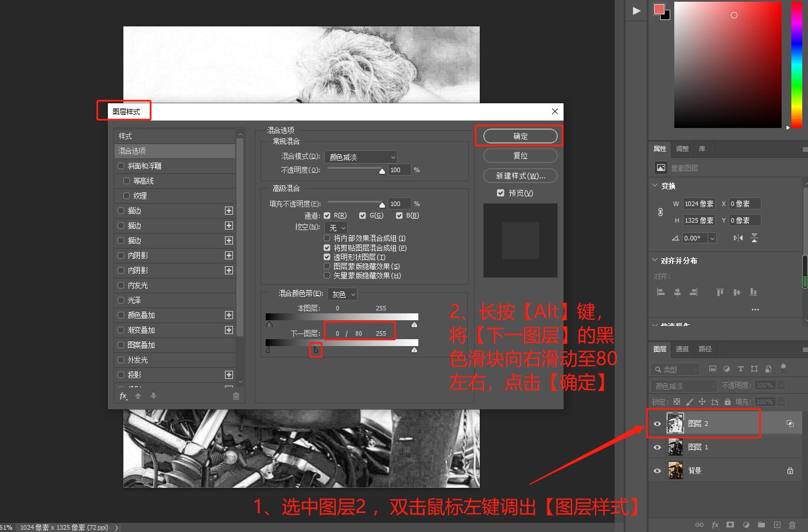The image size is (808, 532).
Task: Toggle 预览(V) preview checkbox
Action: coord(500,193)
